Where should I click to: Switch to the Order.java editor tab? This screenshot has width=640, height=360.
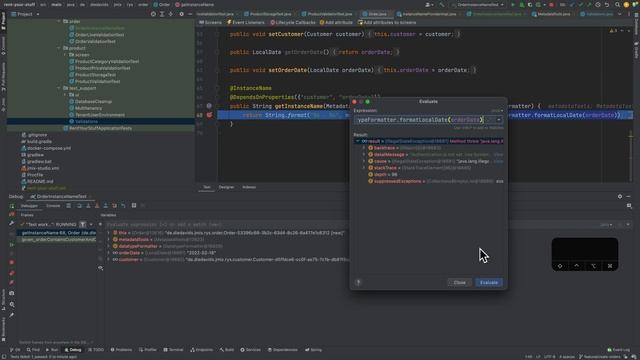coord(377,14)
